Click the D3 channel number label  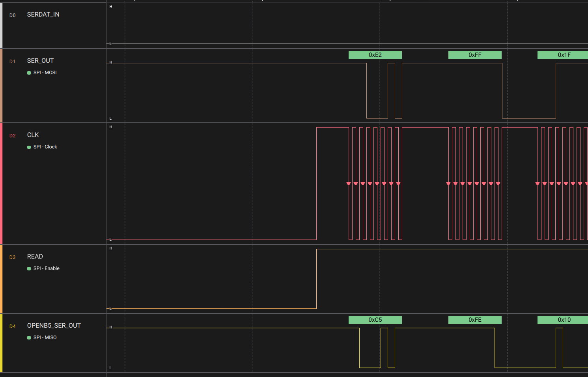(x=13, y=257)
